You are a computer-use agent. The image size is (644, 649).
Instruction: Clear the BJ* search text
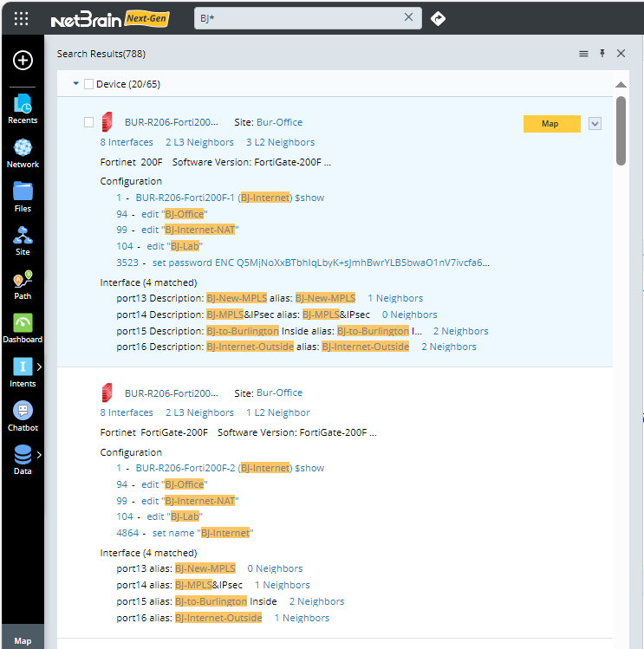coord(408,17)
